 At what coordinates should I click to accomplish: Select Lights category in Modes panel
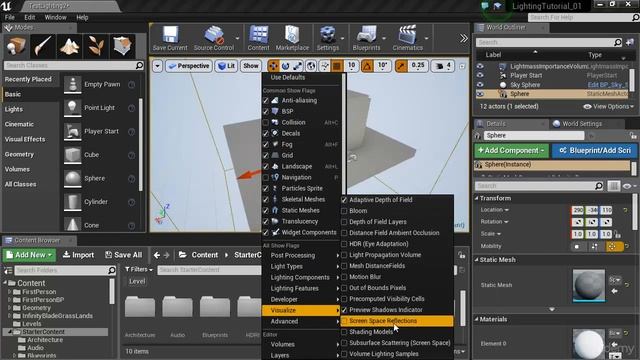[14, 109]
